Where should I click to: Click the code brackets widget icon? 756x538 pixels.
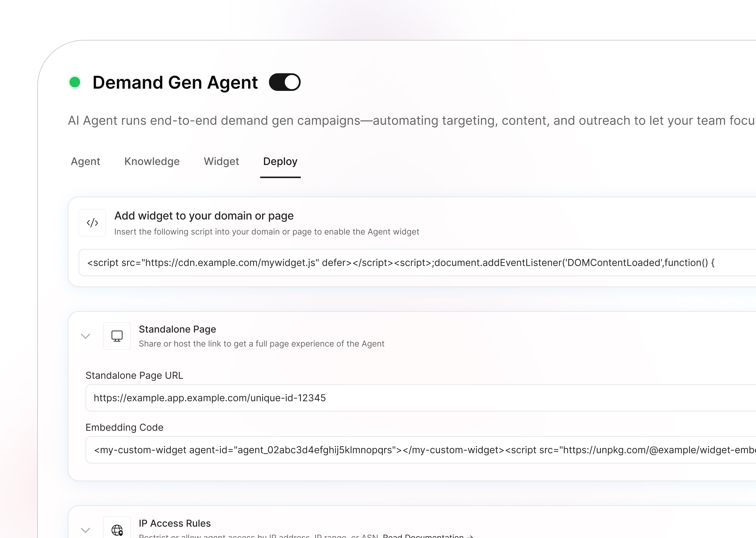pyautogui.click(x=92, y=223)
